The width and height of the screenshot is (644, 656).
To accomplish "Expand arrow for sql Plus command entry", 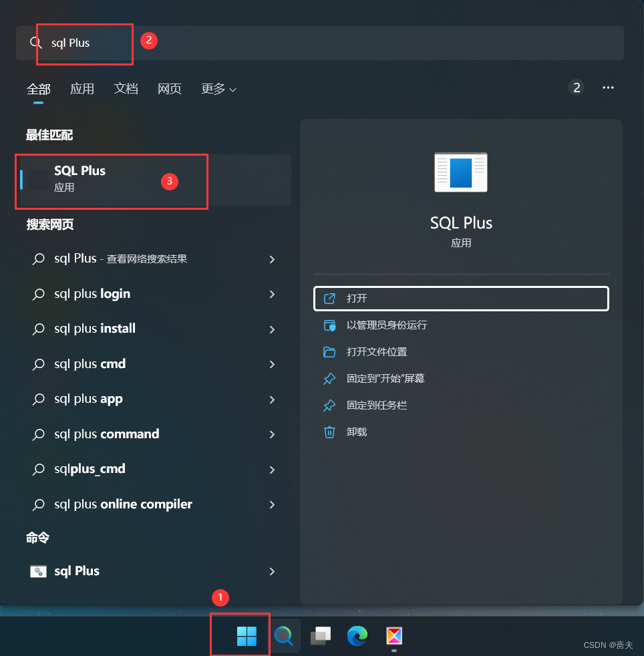I will click(x=272, y=571).
